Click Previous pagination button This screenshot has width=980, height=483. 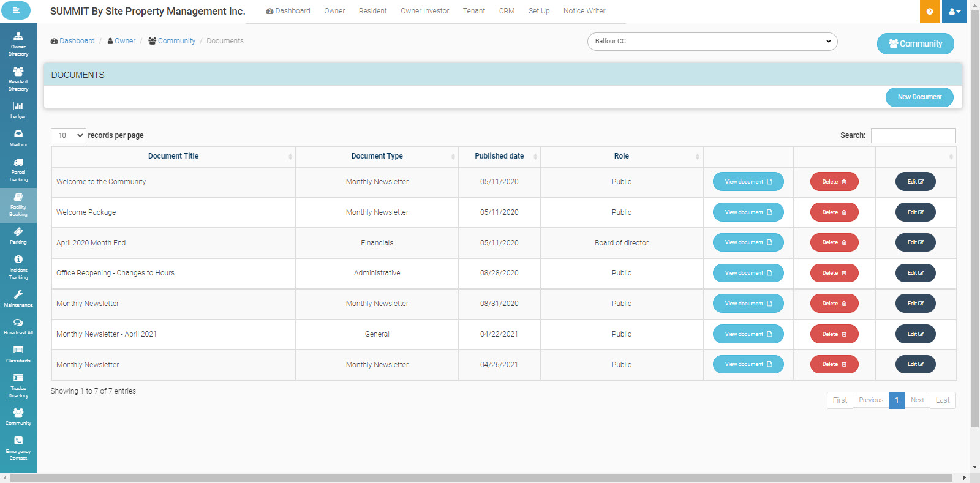(x=871, y=400)
